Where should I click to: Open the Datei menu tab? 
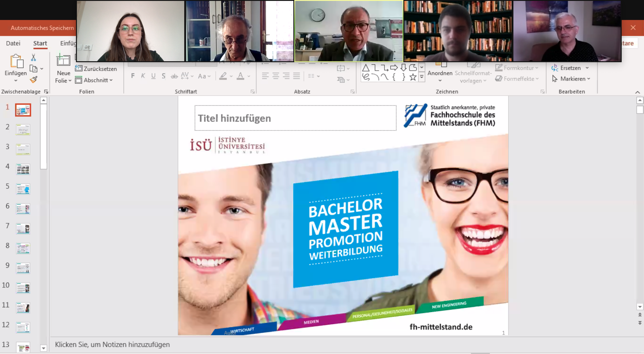[13, 43]
